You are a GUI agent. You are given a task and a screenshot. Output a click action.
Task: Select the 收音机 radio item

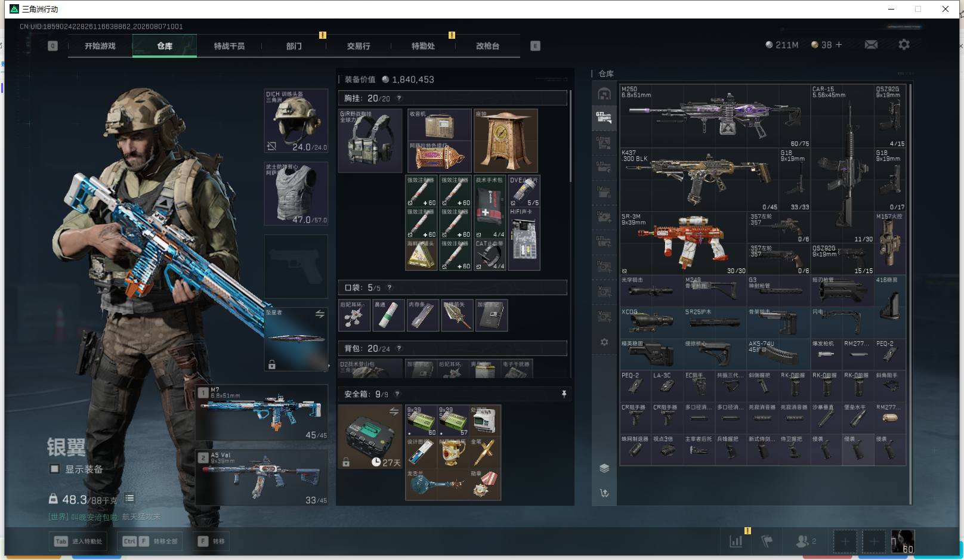(x=440, y=125)
